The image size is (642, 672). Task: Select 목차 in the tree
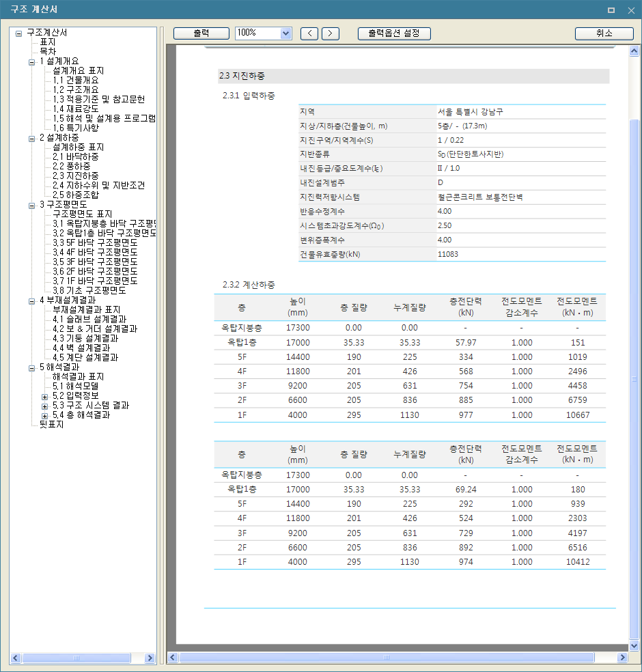point(48,51)
